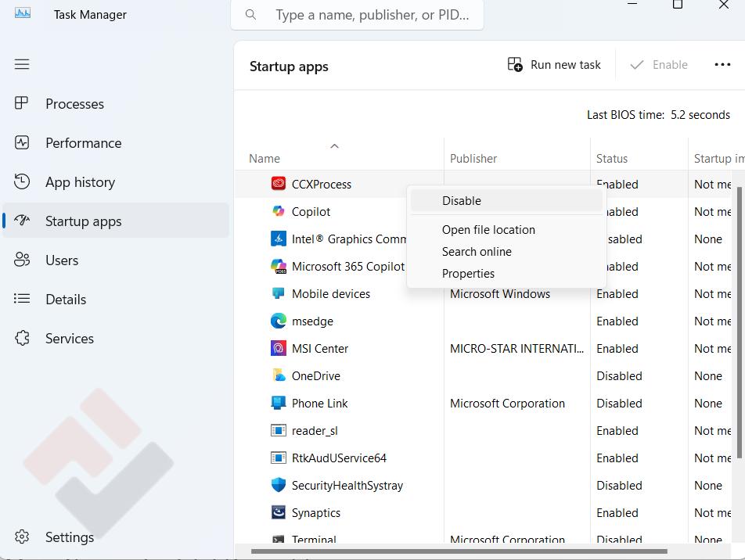The image size is (745, 560).
Task: Open the Users page icon
Action: point(22,260)
